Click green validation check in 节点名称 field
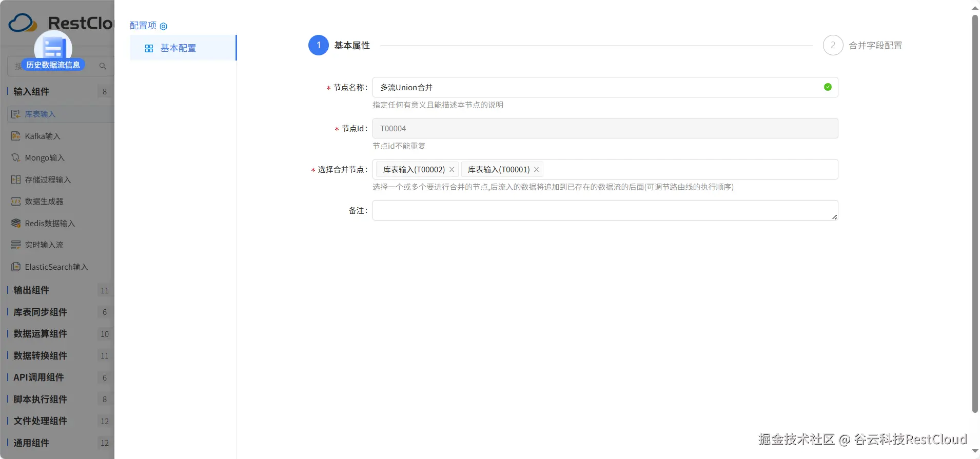Screen dimensions: 980x459 (x=828, y=87)
